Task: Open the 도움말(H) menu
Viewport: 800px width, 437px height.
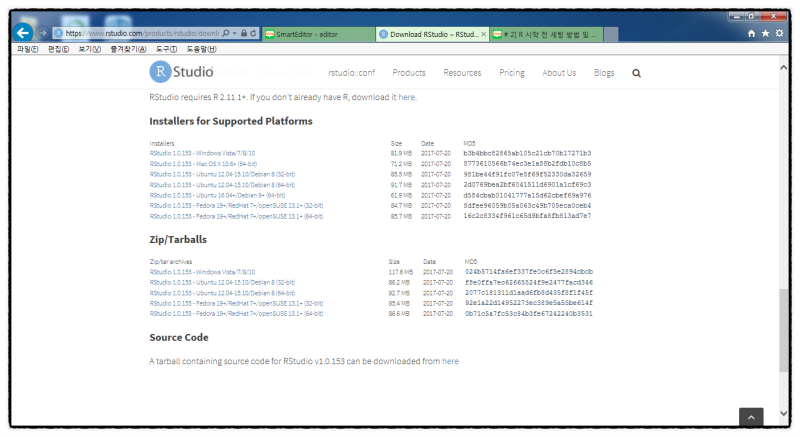Action: pyautogui.click(x=201, y=49)
